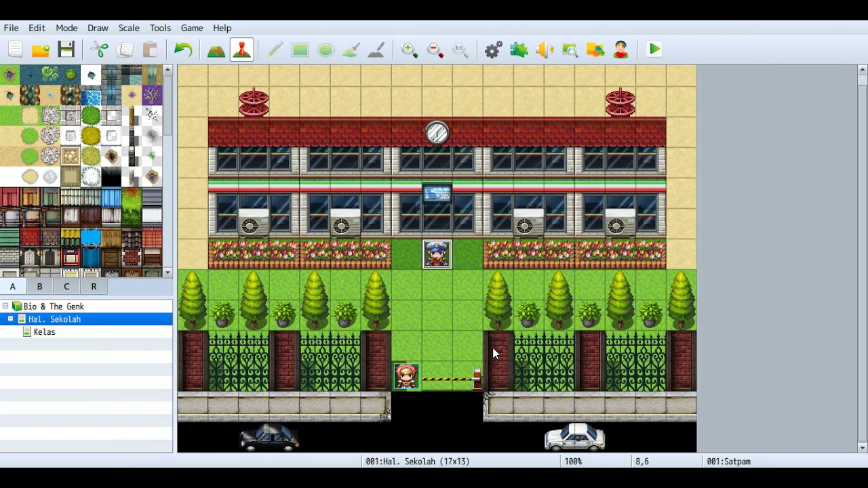
Task: Save project with the floppy disk icon
Action: coord(66,49)
